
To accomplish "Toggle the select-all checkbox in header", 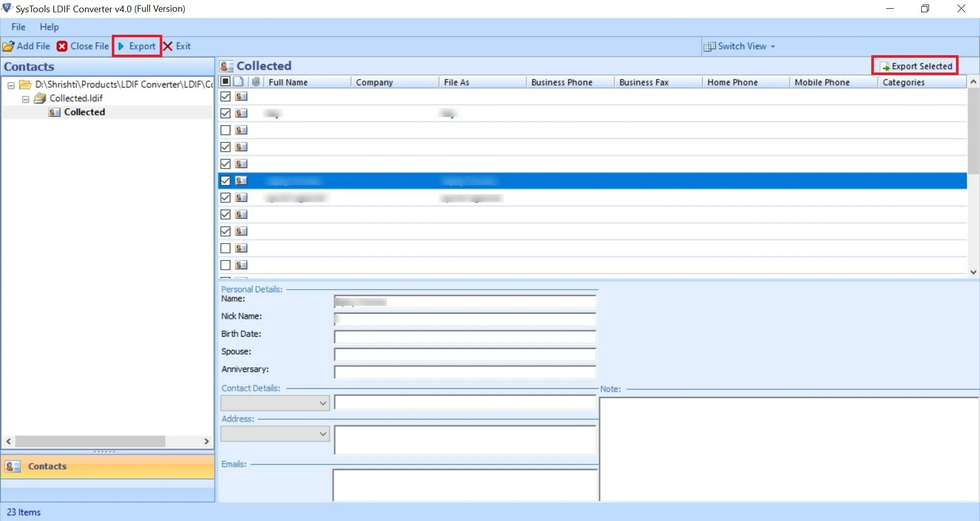I will click(x=225, y=81).
